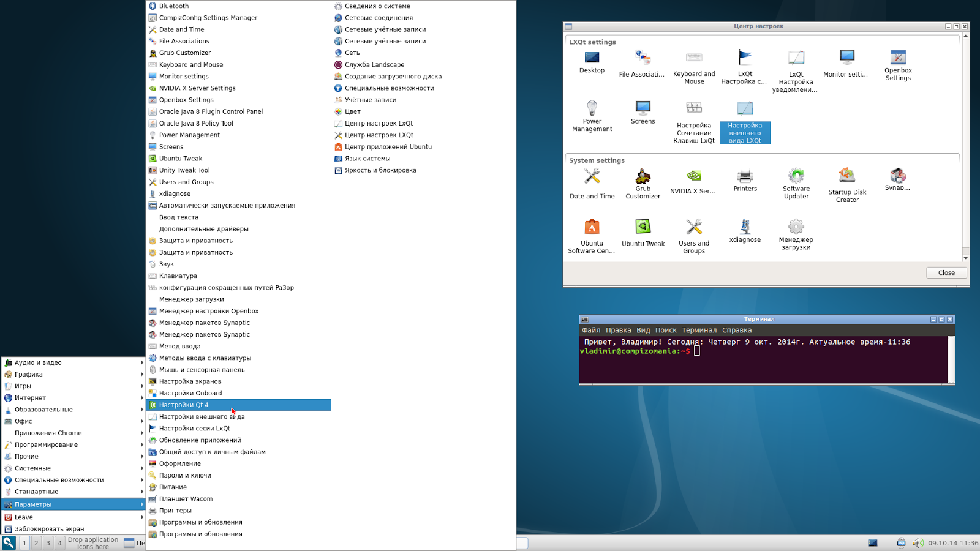980x551 pixels.
Task: Start Software Updater from System settings
Action: click(x=796, y=178)
